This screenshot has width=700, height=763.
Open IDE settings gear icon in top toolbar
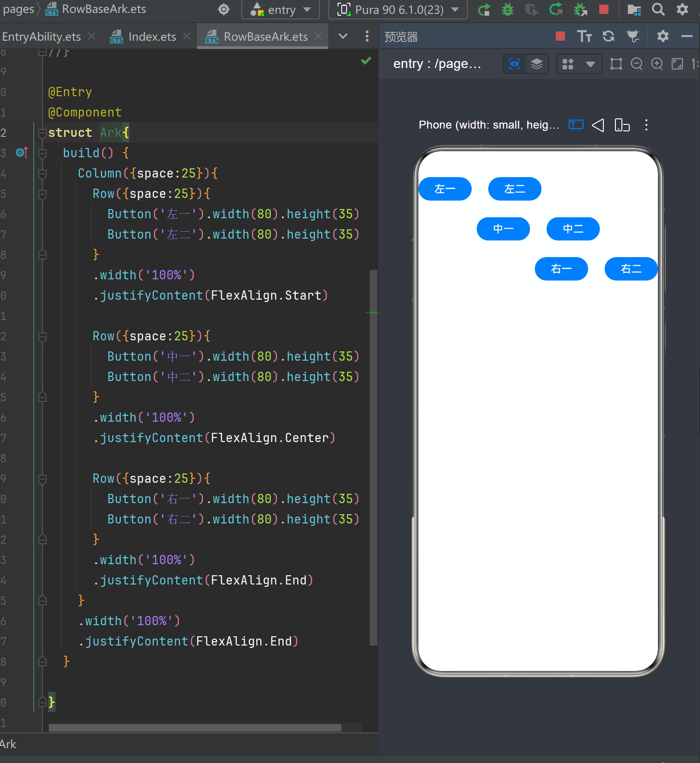682,9
